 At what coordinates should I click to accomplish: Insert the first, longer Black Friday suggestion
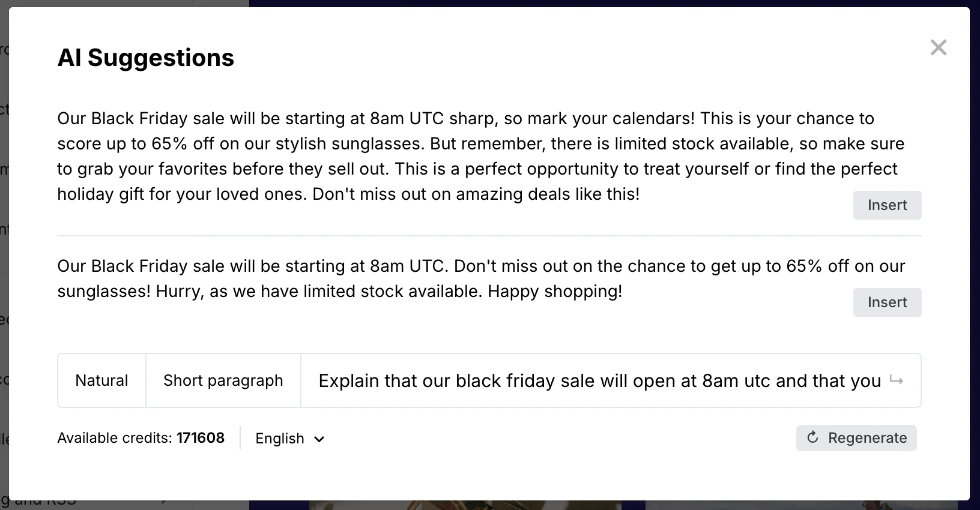point(887,205)
